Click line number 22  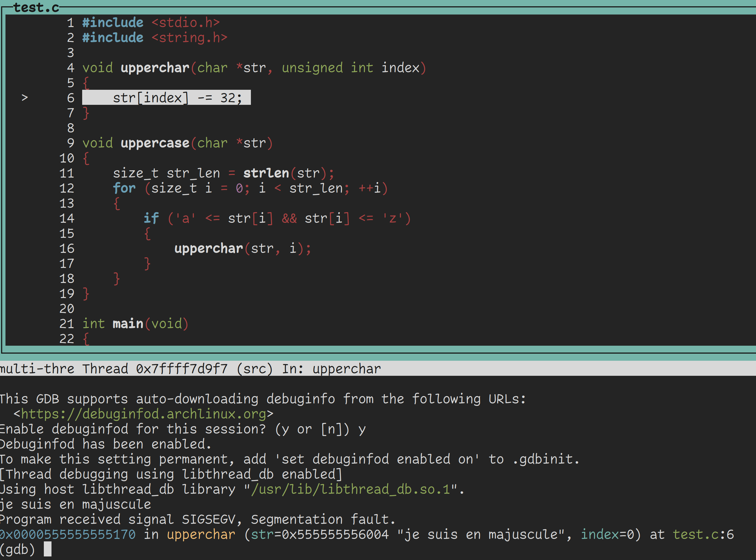click(x=67, y=339)
